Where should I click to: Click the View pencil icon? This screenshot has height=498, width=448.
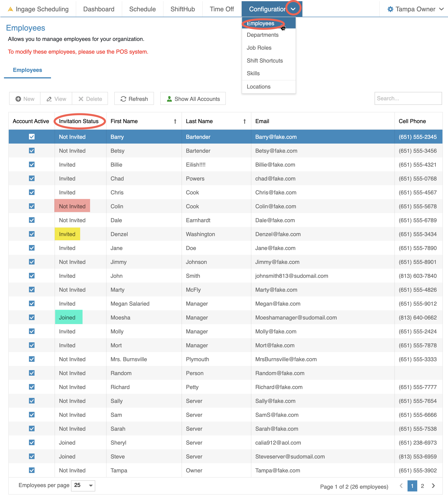(x=49, y=99)
